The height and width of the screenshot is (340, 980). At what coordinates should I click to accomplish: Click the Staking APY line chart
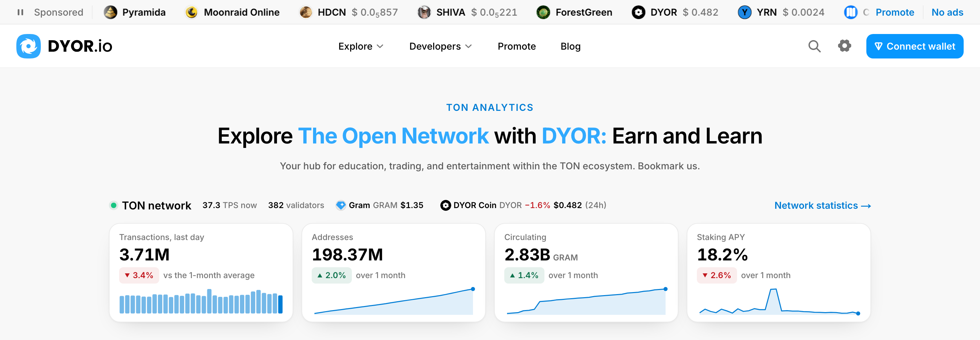779,301
